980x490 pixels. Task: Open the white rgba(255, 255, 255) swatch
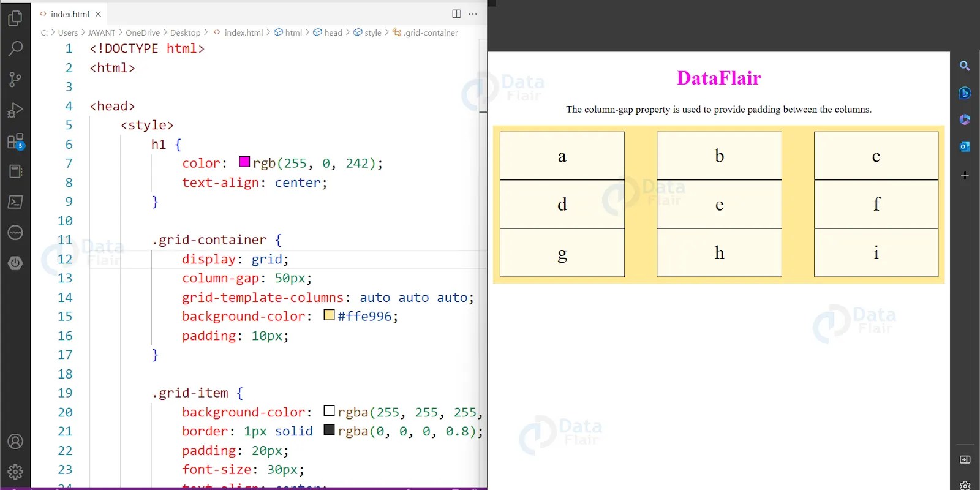[330, 410]
